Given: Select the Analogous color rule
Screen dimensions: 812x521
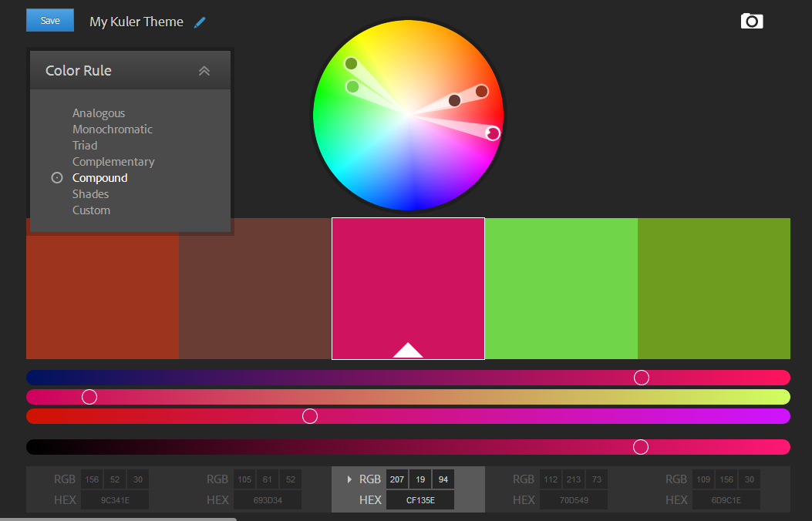Looking at the screenshot, I should coord(99,113).
